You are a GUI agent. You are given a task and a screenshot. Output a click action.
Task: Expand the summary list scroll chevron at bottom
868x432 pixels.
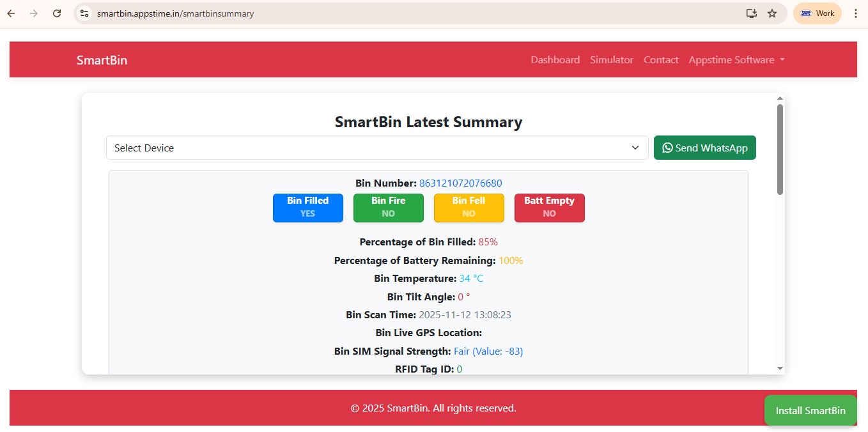pyautogui.click(x=780, y=367)
